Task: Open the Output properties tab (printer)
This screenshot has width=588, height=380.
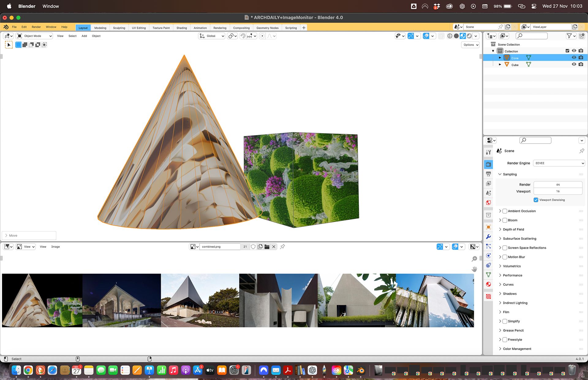Action: [488, 174]
